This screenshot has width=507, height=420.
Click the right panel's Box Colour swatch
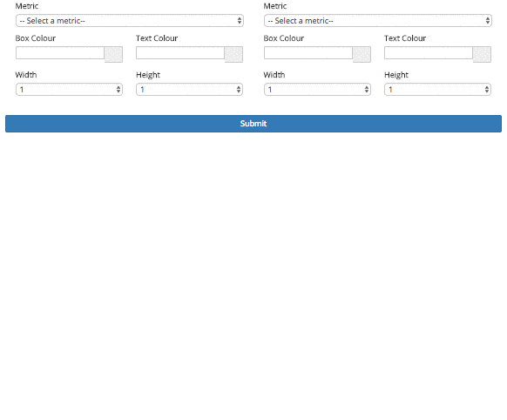[x=362, y=54]
